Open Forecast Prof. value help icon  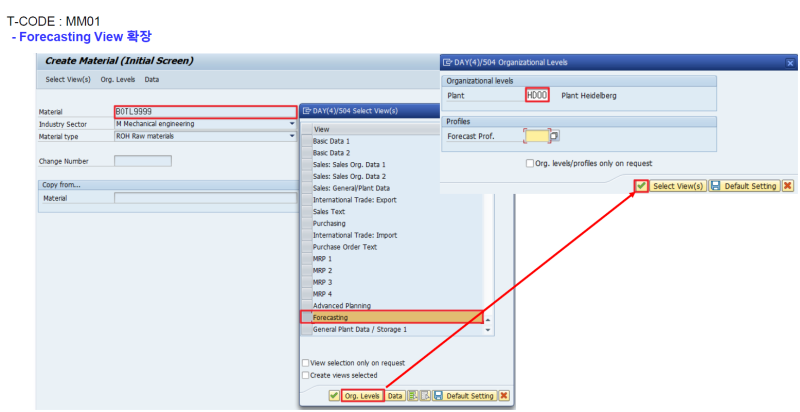coord(555,136)
